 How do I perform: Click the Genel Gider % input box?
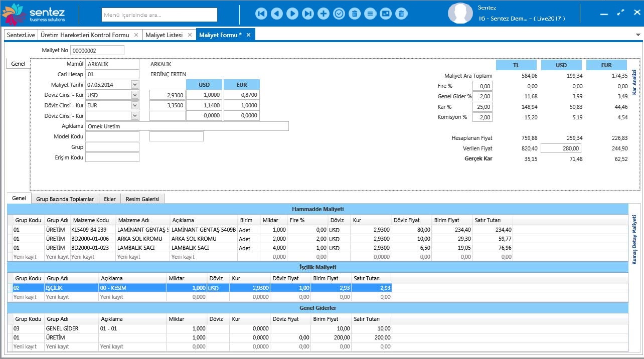click(482, 96)
